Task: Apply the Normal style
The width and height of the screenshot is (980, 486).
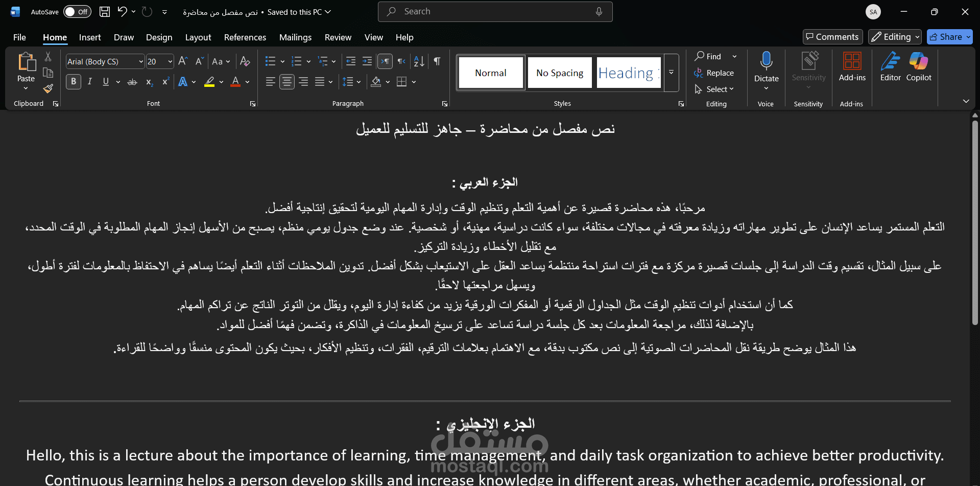Action: [491, 73]
